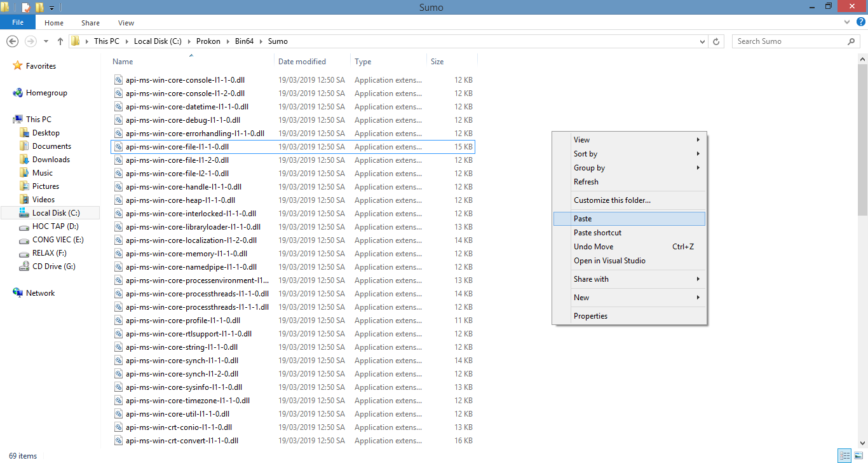Select Properties in the context menu
868x463 pixels.
pyautogui.click(x=590, y=316)
